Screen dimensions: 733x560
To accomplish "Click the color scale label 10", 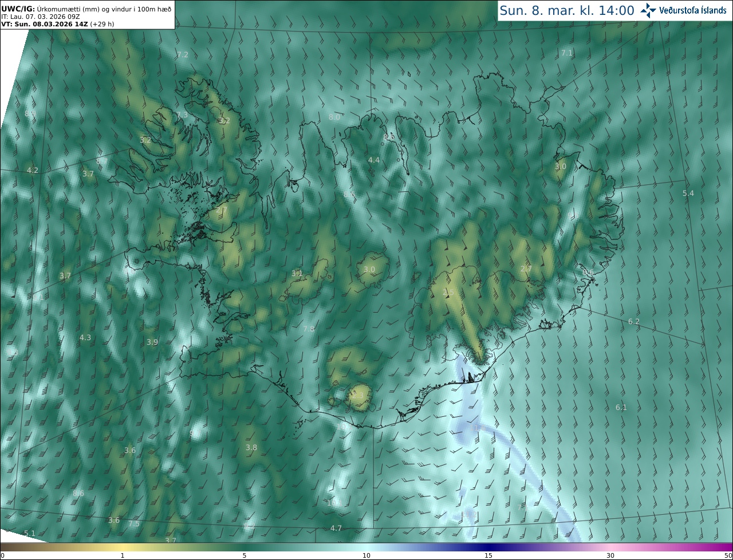I will (366, 555).
